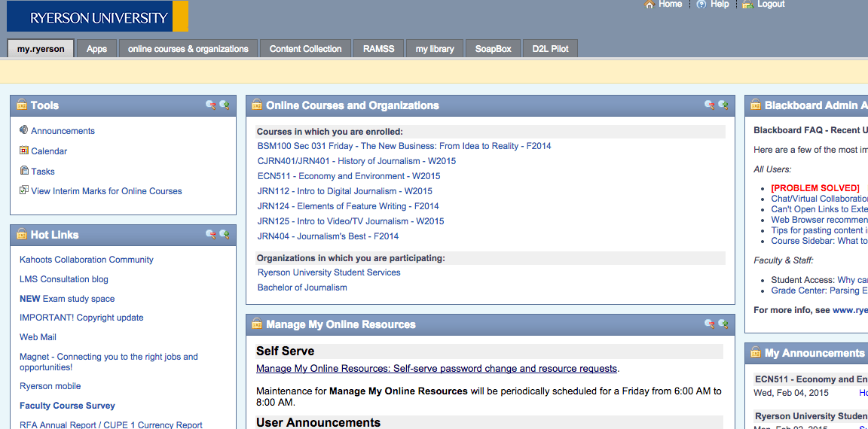Click Manage My Online Resources self-serve link
Screen dimensions: 868x429
436,369
